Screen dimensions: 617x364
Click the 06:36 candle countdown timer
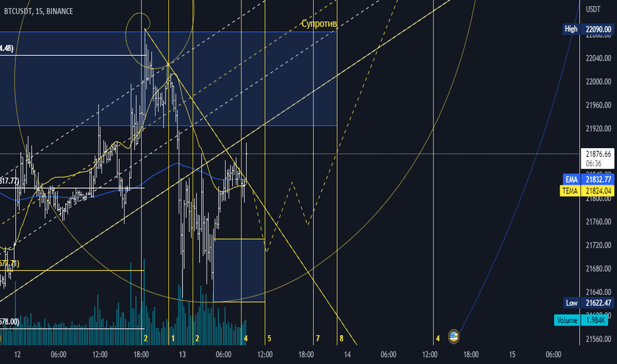click(593, 163)
